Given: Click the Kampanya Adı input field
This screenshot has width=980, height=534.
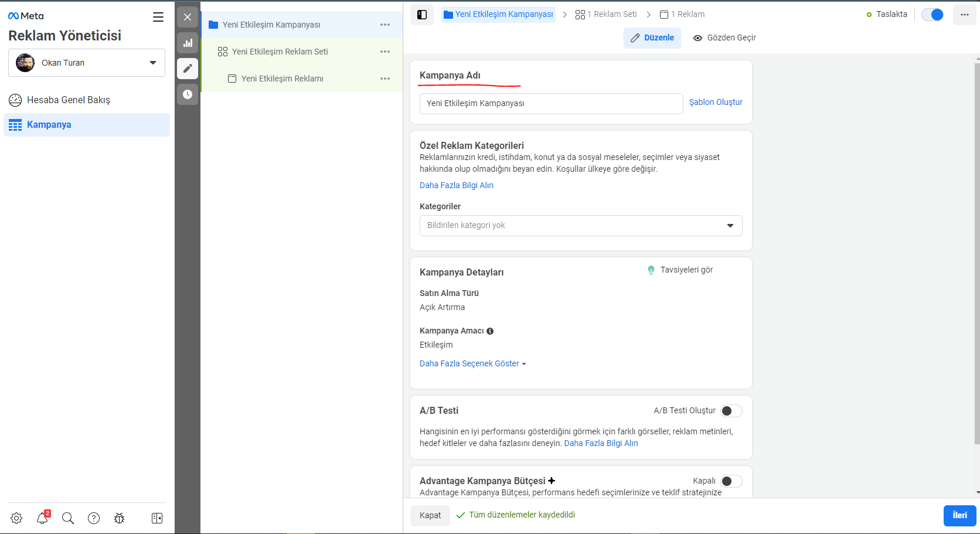Looking at the screenshot, I should click(551, 104).
